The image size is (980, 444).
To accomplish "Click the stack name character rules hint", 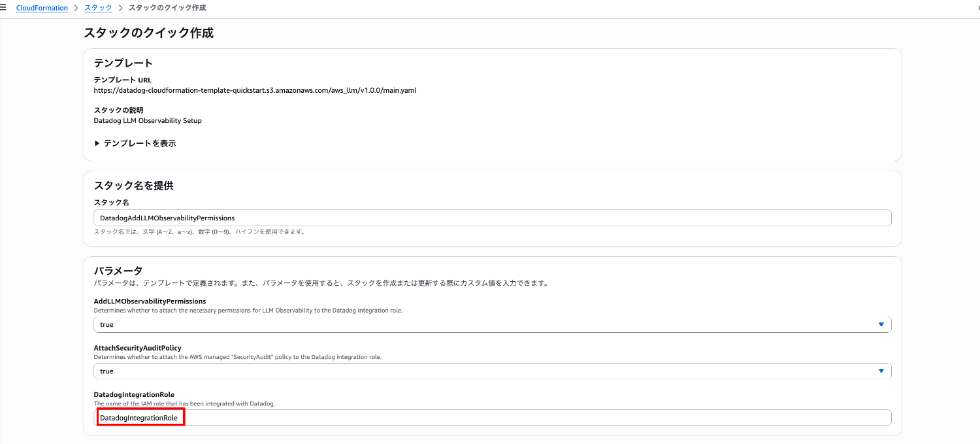I will (199, 231).
